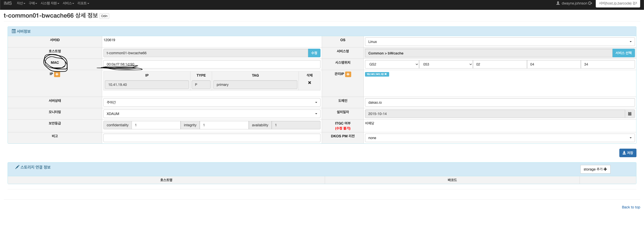Click the service name field Common > bWcache
644x229 pixels.
(489, 53)
